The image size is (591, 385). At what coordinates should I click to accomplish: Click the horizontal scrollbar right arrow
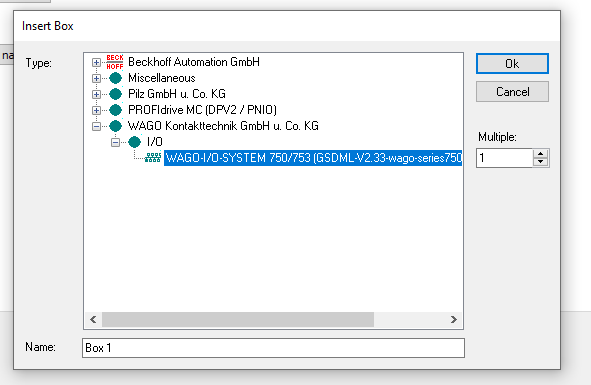click(454, 320)
